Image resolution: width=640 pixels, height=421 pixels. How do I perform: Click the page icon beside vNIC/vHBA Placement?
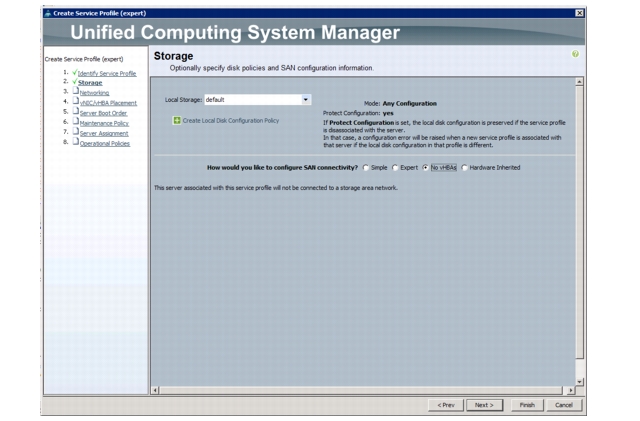pyautogui.click(x=76, y=101)
